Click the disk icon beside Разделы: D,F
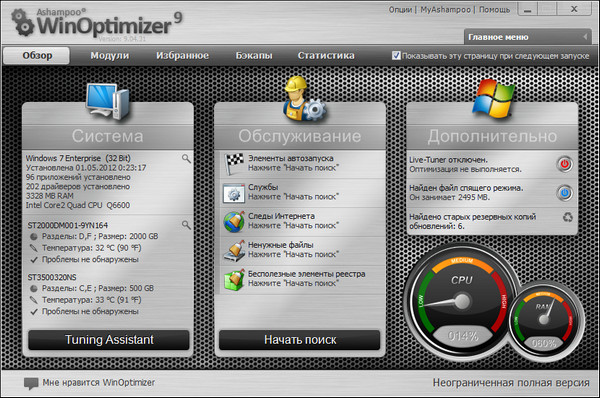600x398 pixels. pyautogui.click(x=34, y=237)
